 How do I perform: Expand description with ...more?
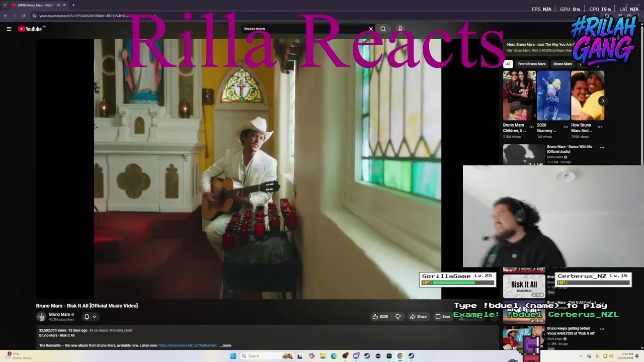226,345
